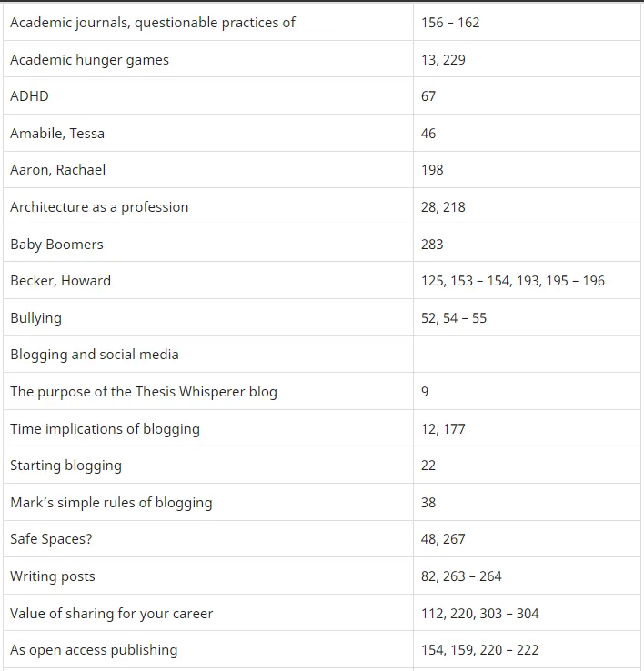Image resolution: width=644 pixels, height=671 pixels.
Task: Select the "Starting blogging" entry
Action: (x=65, y=466)
